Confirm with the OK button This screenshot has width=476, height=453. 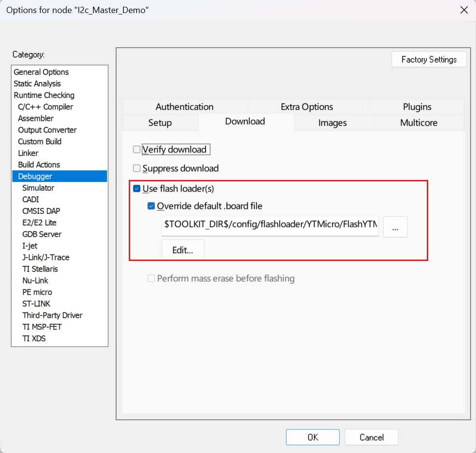click(x=313, y=437)
